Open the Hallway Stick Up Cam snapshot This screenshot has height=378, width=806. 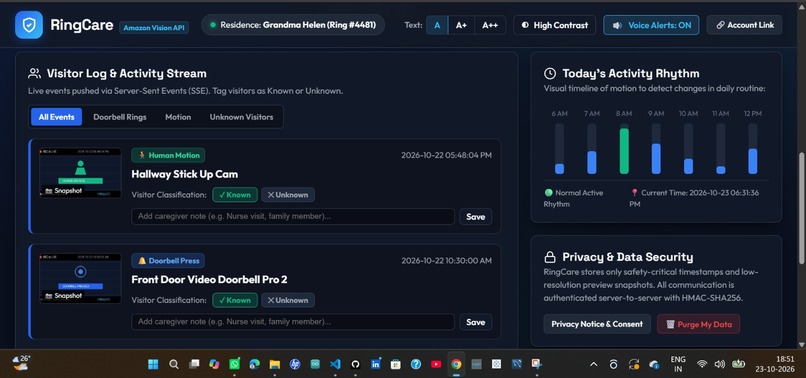click(x=80, y=173)
